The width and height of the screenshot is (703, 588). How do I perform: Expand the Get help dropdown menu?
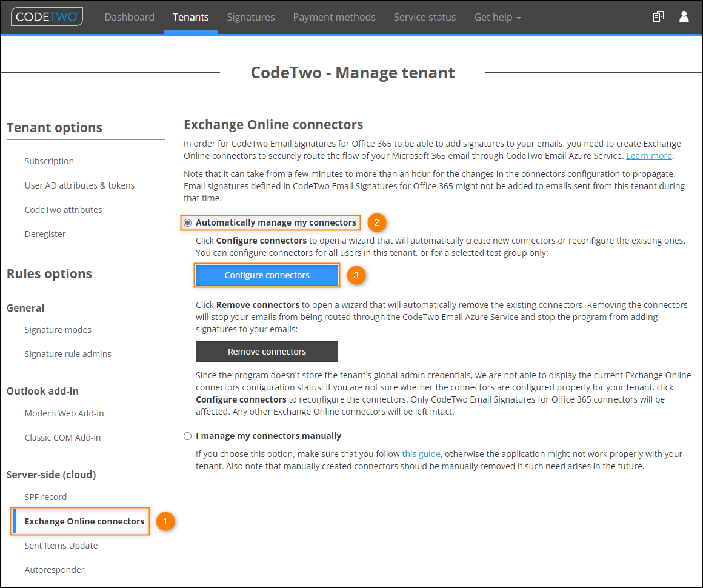(x=497, y=17)
